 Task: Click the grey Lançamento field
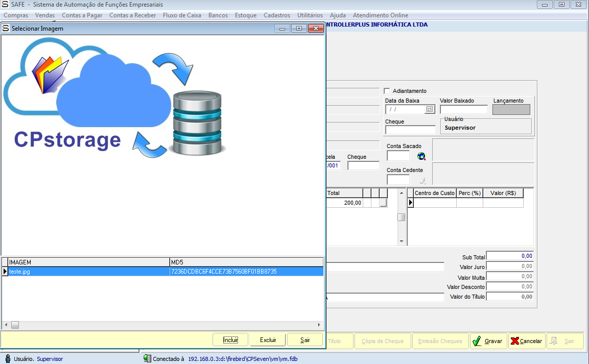[x=511, y=109]
